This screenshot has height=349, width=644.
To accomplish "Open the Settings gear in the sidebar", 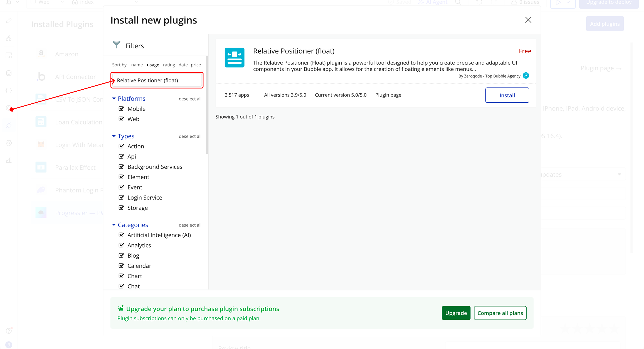I will [9, 143].
